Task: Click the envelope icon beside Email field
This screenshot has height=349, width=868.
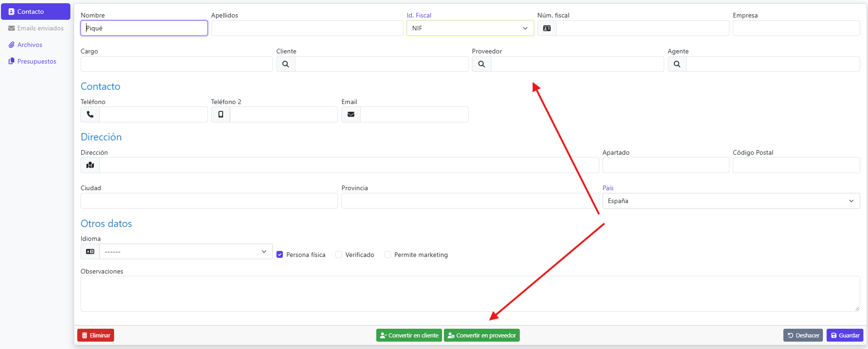Action: click(x=351, y=115)
